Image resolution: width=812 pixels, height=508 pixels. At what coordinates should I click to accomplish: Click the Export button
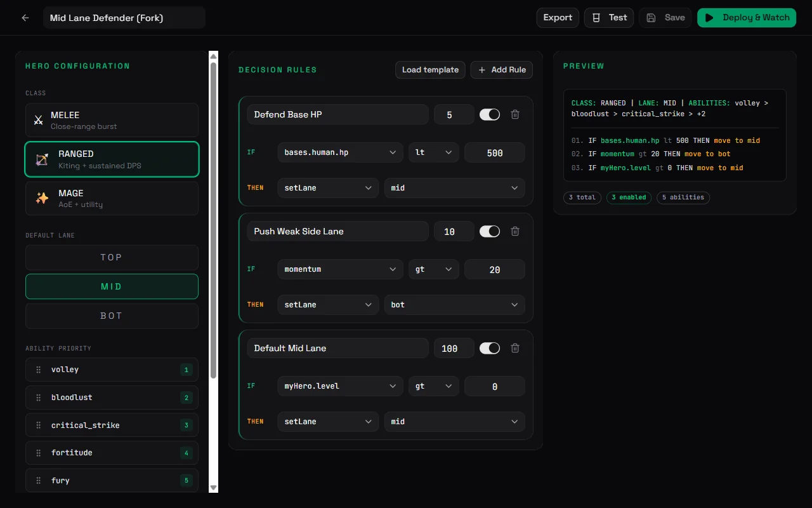click(558, 18)
